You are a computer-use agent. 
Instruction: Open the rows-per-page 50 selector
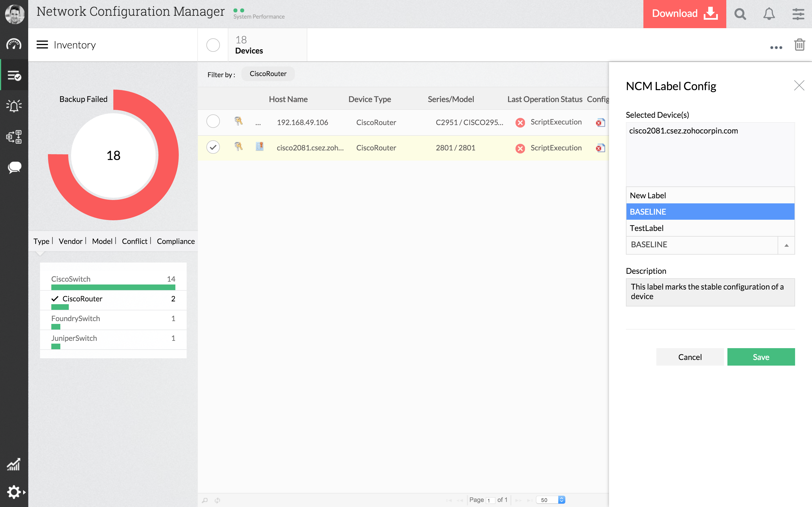point(551,500)
